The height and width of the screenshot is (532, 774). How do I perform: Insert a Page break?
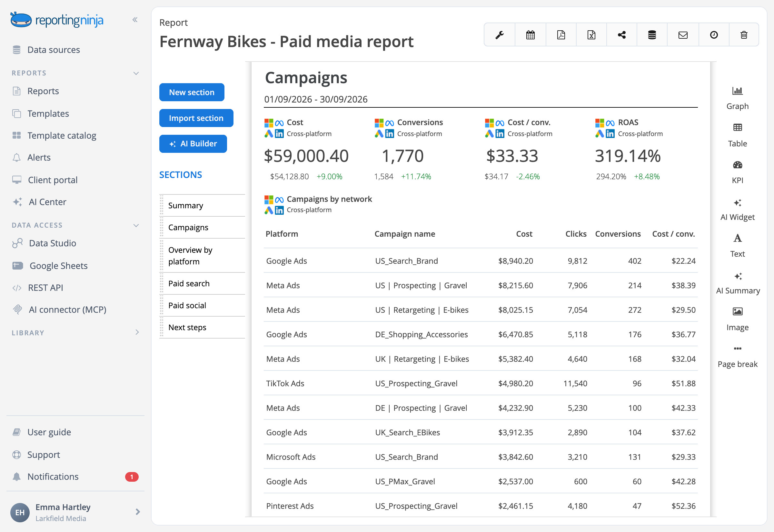point(737,357)
